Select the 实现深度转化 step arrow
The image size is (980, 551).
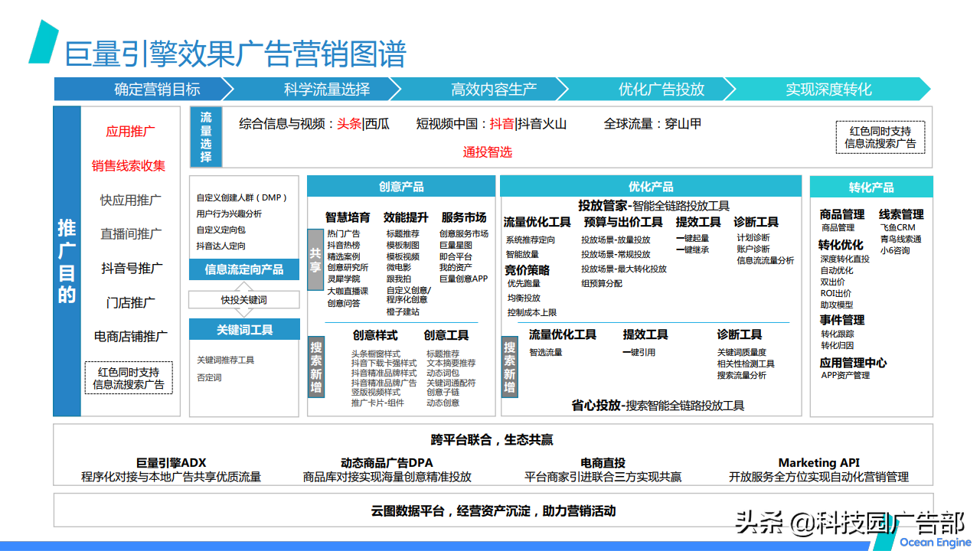(828, 89)
